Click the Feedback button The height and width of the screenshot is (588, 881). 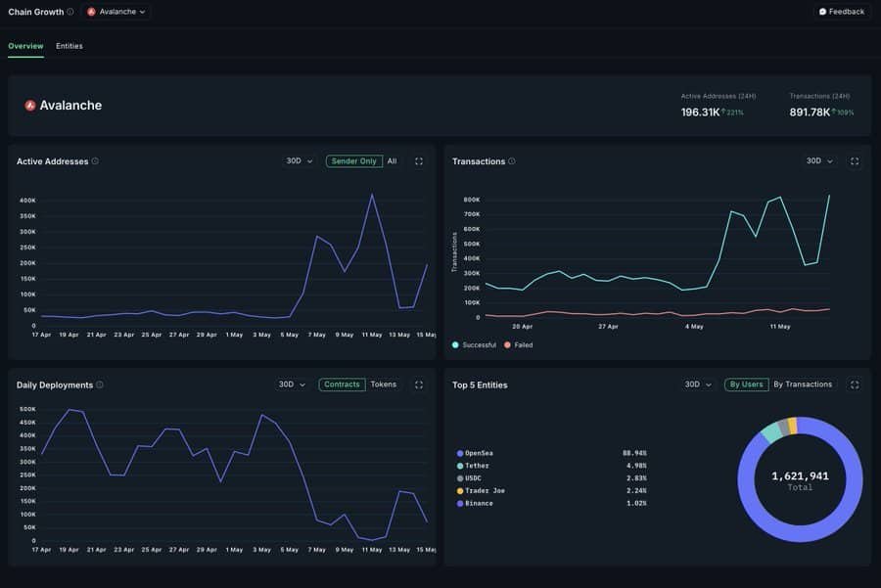pyautogui.click(x=842, y=12)
